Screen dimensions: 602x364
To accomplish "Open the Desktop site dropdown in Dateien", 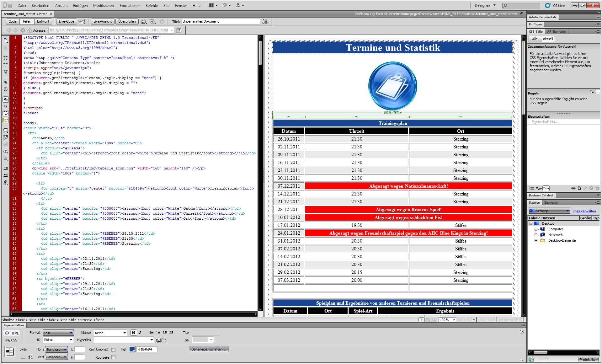I will tap(550, 211).
